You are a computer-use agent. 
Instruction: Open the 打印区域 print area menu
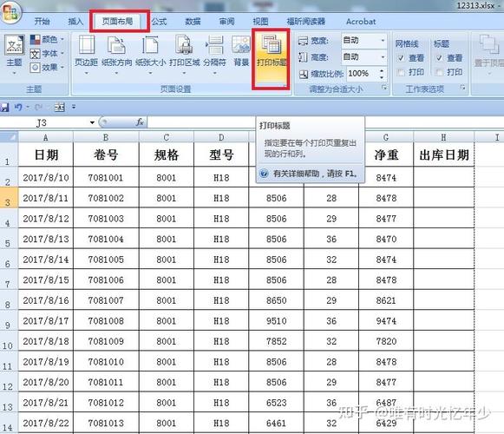pos(184,55)
